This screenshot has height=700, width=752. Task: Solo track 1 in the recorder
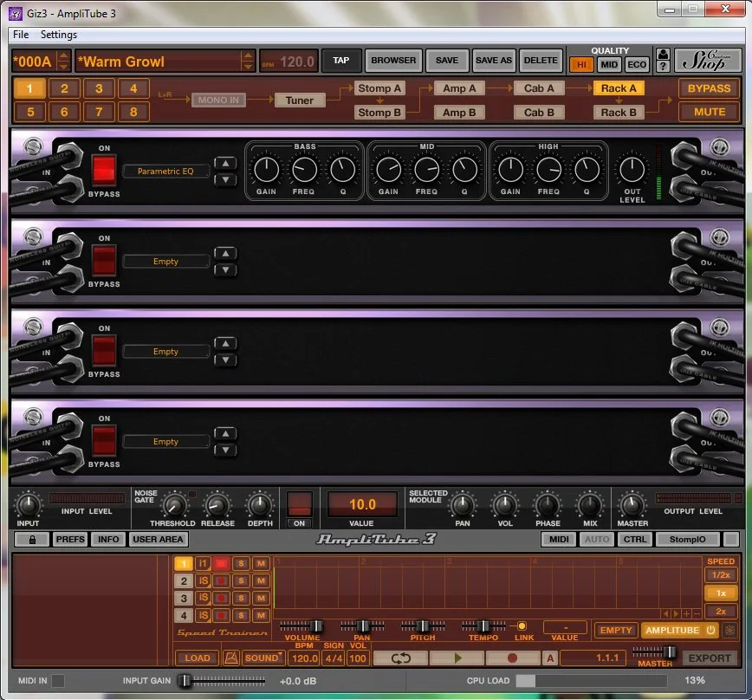[x=241, y=563]
